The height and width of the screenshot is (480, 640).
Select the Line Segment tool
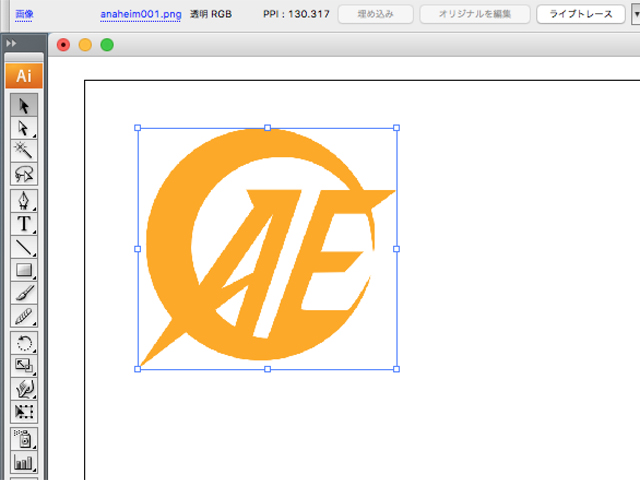24,247
